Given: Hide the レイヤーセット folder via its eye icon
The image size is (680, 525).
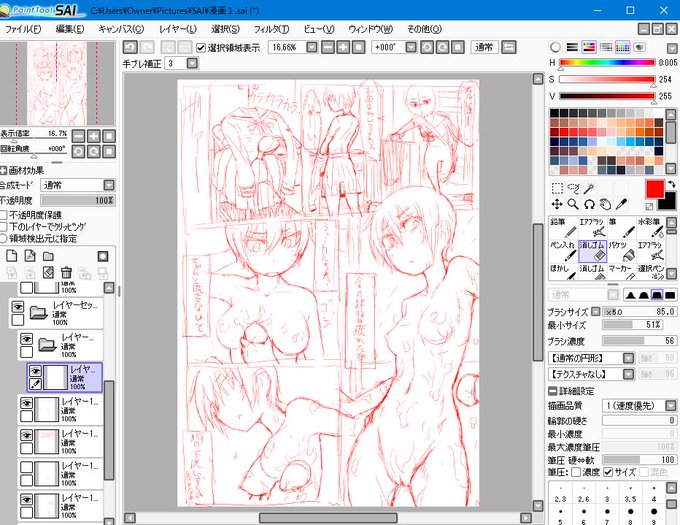Looking at the screenshot, I should [18, 307].
